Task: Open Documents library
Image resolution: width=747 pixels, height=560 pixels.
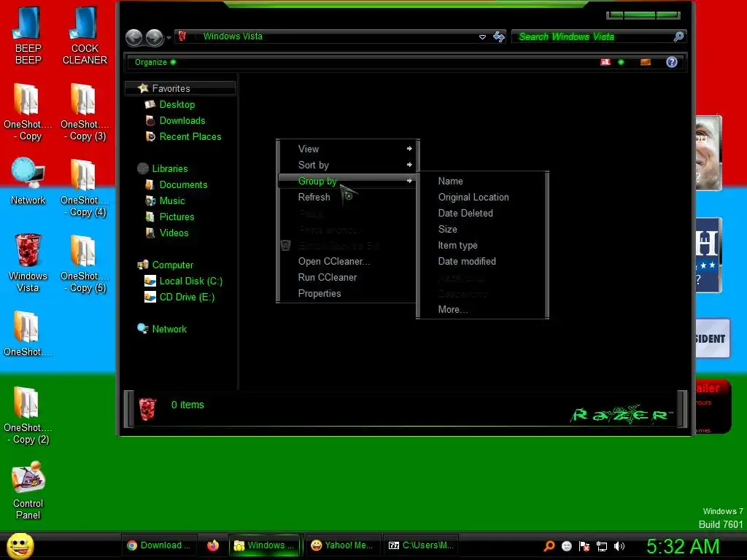Action: tap(183, 184)
